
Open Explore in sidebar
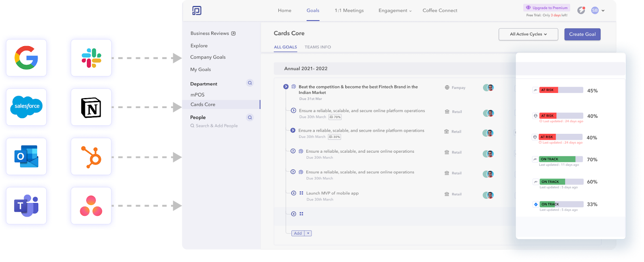point(199,46)
